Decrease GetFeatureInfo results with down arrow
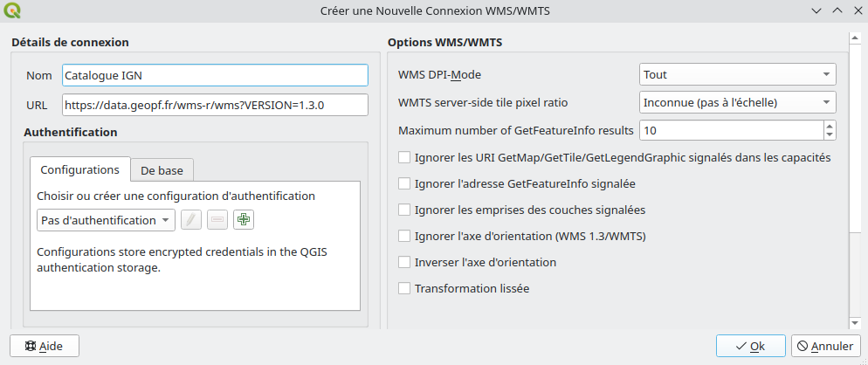 tap(829, 134)
